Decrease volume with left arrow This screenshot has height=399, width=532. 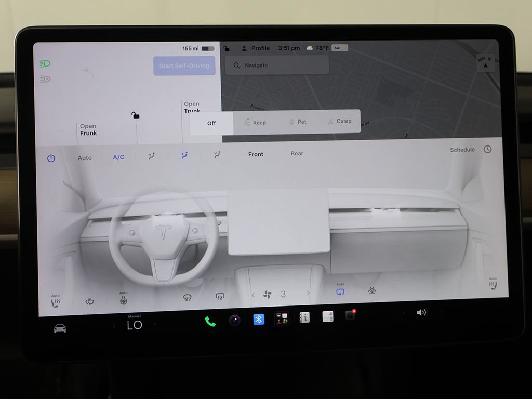[403, 313]
